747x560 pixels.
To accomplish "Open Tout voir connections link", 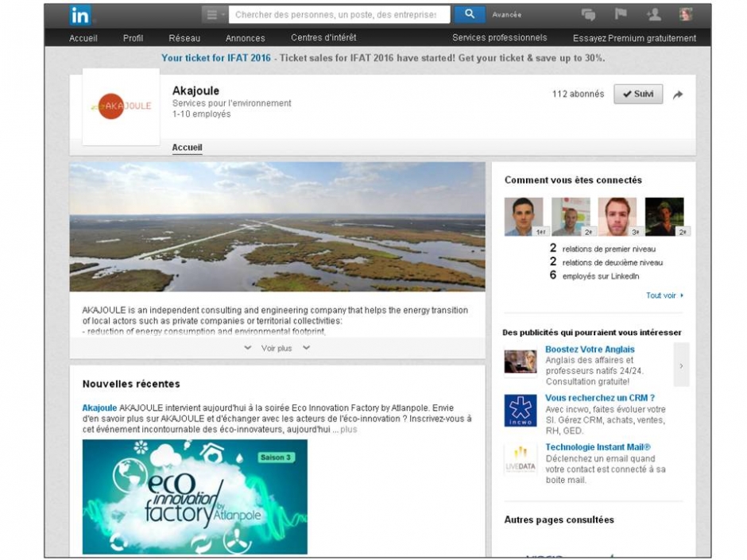I will (664, 295).
